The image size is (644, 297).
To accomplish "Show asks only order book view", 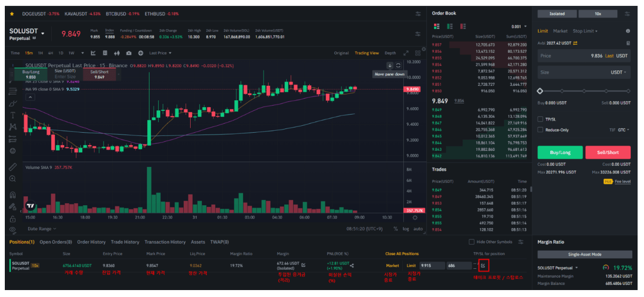I will (464, 26).
